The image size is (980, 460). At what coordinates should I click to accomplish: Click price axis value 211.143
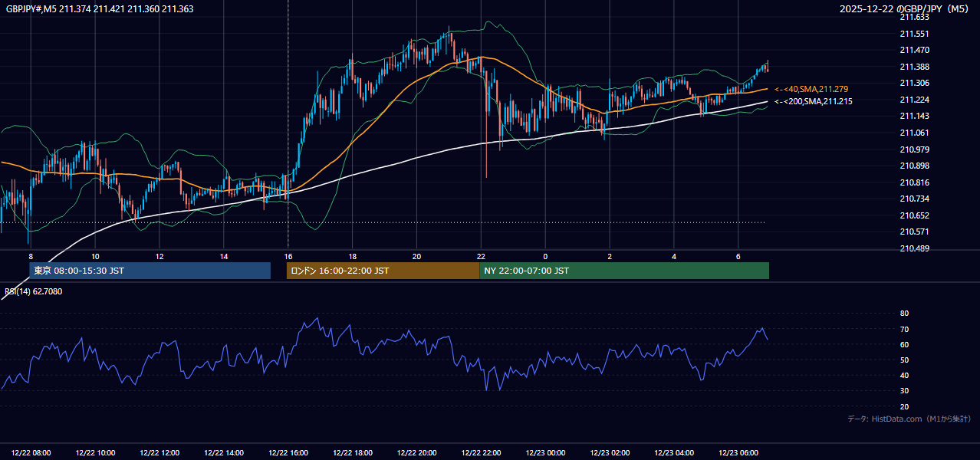(x=914, y=116)
